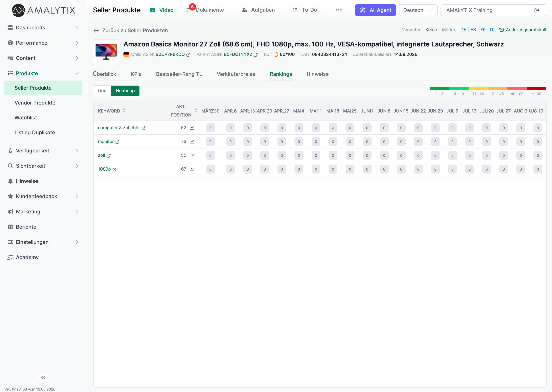Expand the Dashboards menu
The height and width of the screenshot is (392, 552).
tap(43, 28)
